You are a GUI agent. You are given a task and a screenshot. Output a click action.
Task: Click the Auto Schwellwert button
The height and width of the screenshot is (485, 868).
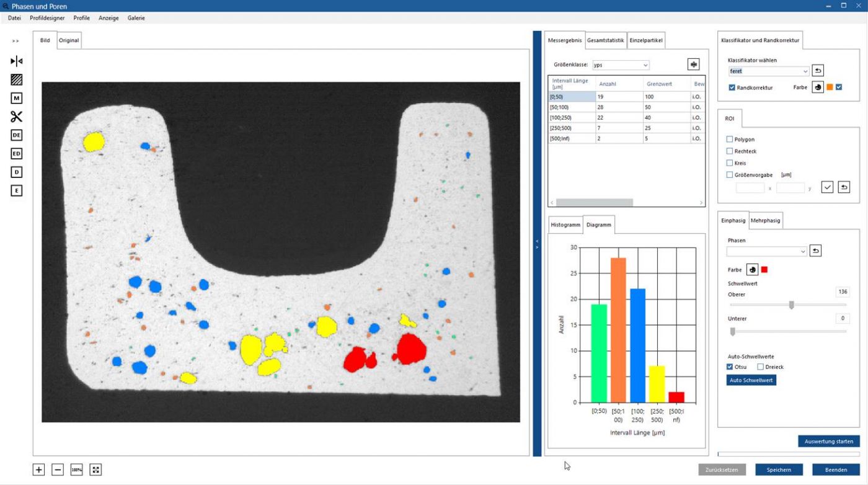(751, 380)
